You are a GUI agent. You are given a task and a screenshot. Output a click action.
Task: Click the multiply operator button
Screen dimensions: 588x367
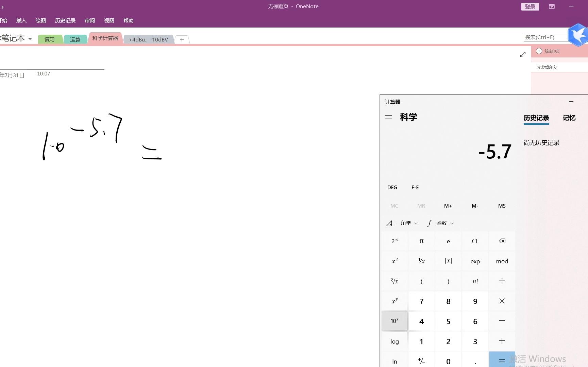502,301
